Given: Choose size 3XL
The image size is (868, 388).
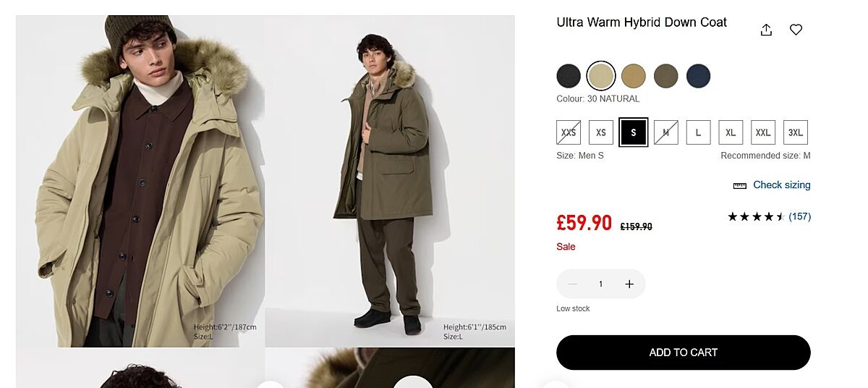Looking at the screenshot, I should [796, 132].
